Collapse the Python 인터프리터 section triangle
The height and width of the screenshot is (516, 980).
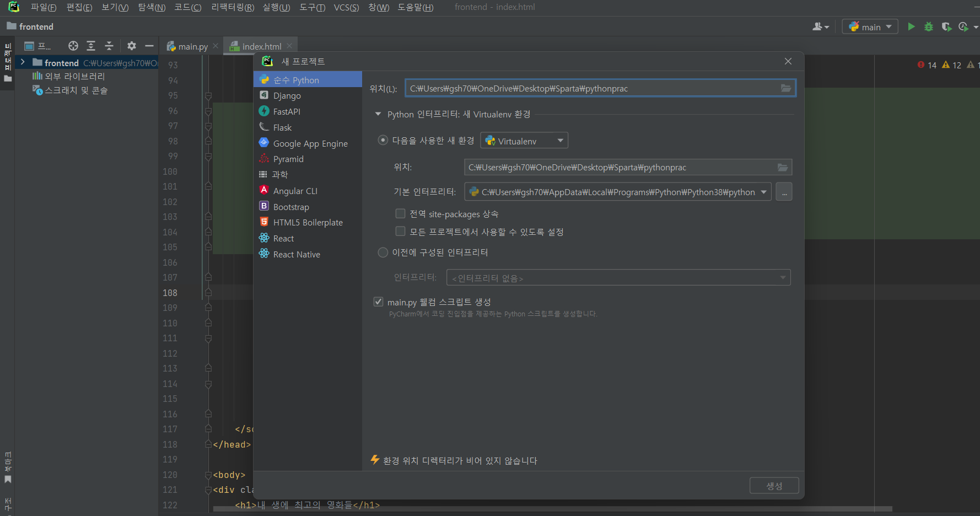[378, 114]
